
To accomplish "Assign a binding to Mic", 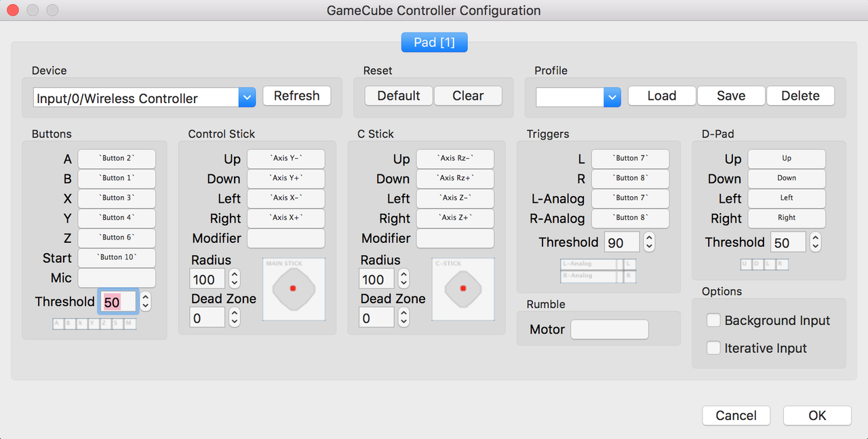I will pyautogui.click(x=117, y=278).
